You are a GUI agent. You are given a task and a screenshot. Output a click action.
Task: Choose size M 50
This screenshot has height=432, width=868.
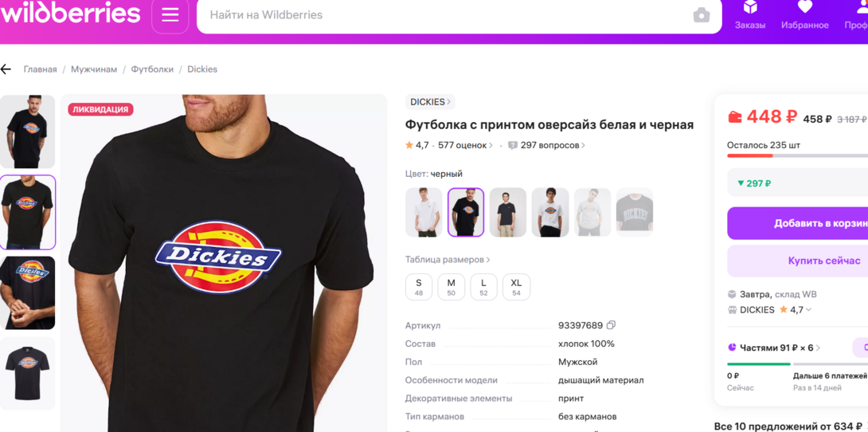click(x=451, y=287)
